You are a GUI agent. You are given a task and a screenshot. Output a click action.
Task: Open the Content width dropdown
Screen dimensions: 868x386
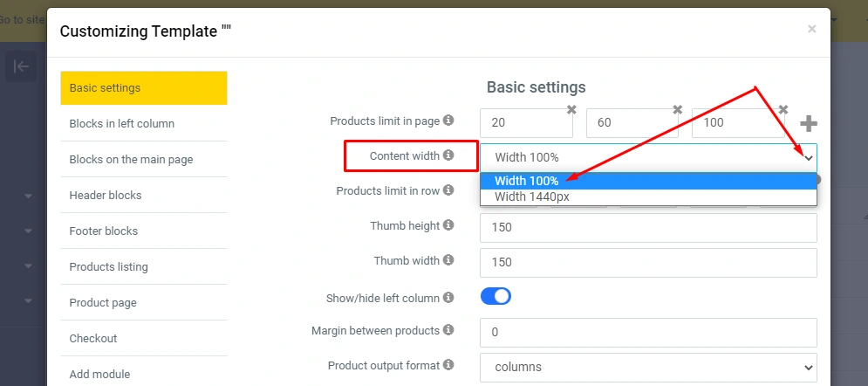click(647, 157)
